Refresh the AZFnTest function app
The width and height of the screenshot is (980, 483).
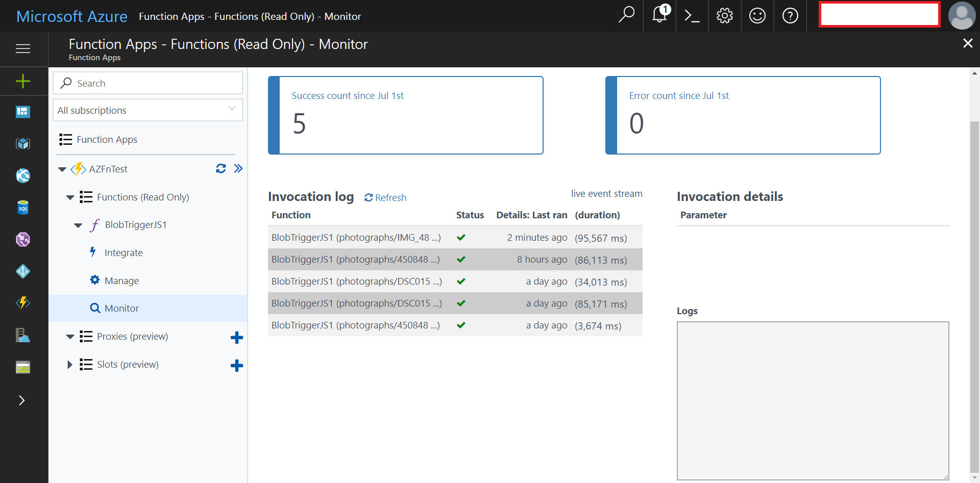pos(220,168)
